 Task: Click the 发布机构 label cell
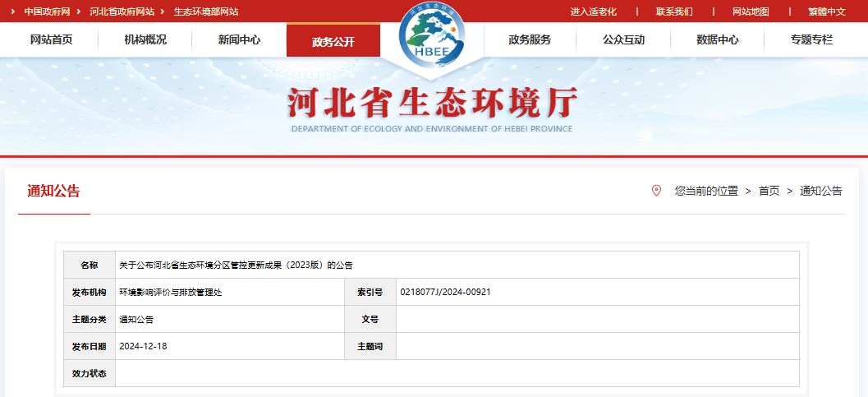(90, 292)
